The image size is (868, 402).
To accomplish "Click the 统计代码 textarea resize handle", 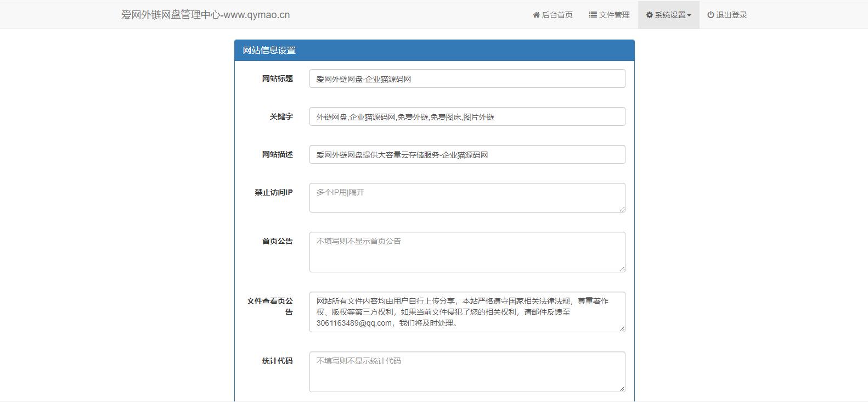I will coord(622,389).
